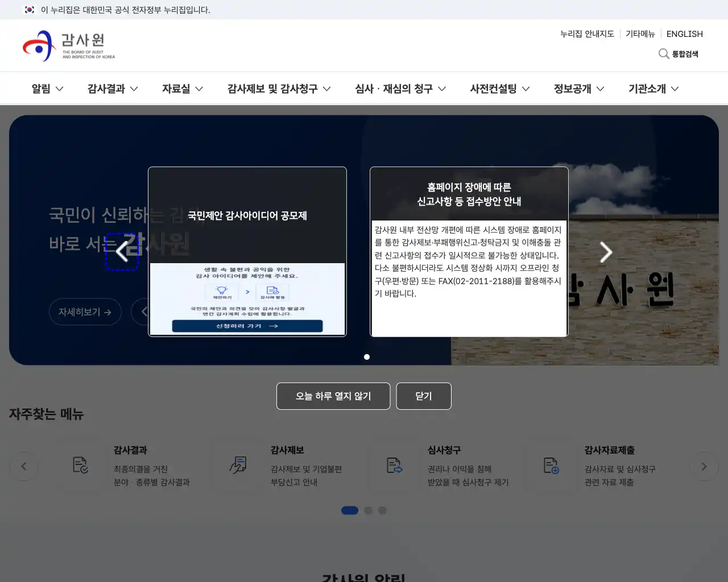The image size is (728, 582).
Task: Click the 자주찾는 메뉴 heading
Action: (47, 414)
